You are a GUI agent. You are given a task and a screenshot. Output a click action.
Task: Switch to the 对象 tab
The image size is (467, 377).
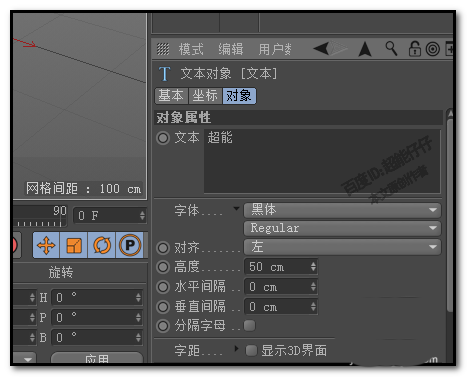239,96
